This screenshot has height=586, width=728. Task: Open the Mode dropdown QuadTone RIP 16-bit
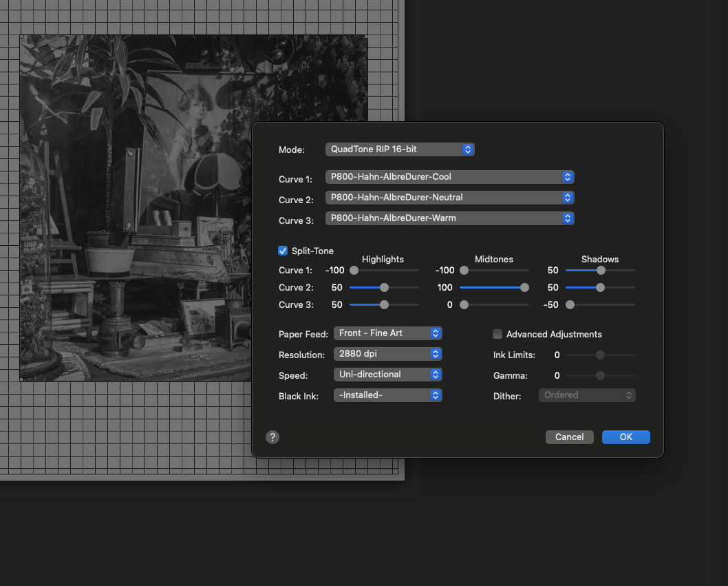(x=399, y=149)
